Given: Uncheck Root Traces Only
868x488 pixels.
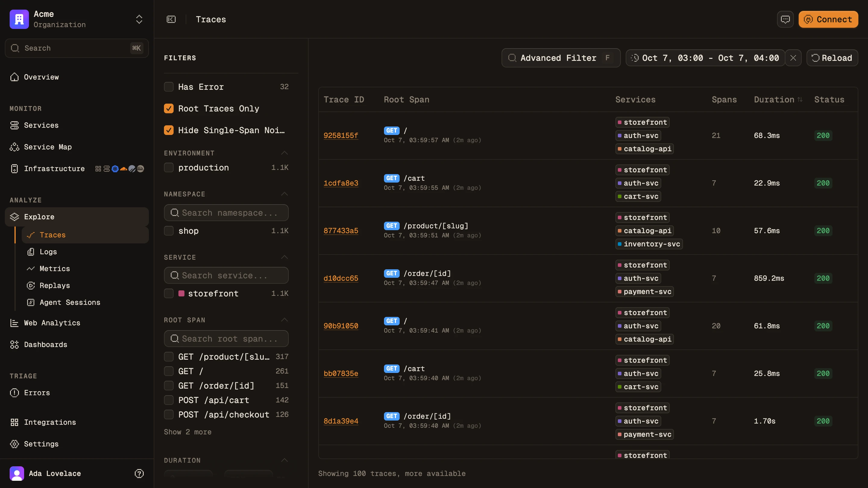Looking at the screenshot, I should coord(169,108).
